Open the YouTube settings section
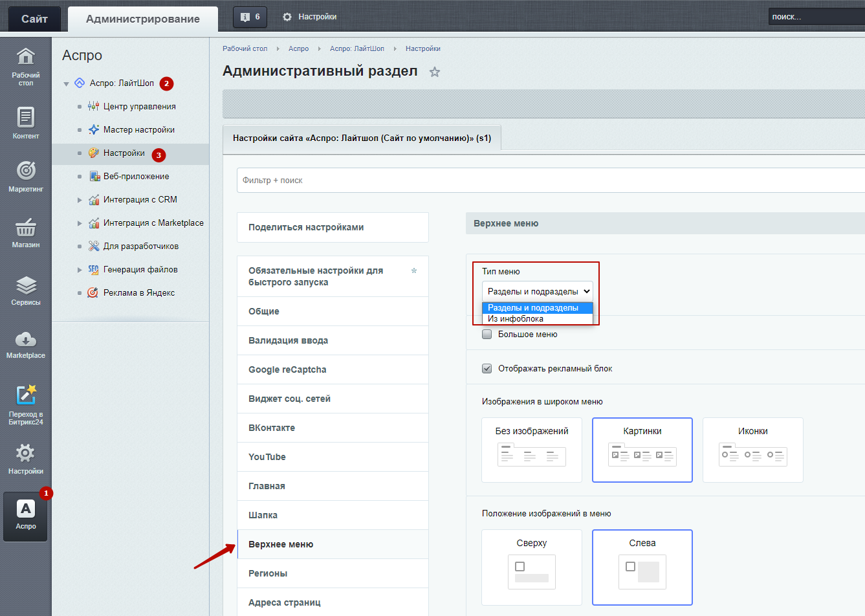The width and height of the screenshot is (865, 616). click(x=333, y=457)
